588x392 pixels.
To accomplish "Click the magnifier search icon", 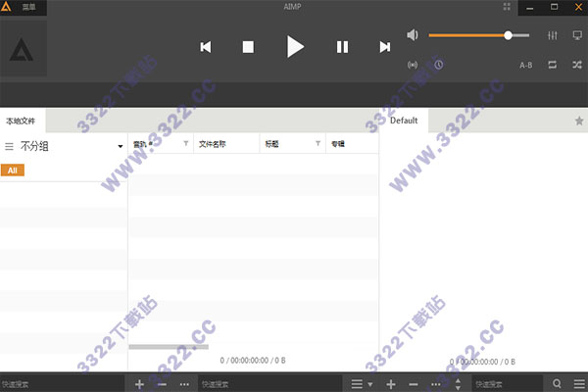I will tap(557, 384).
